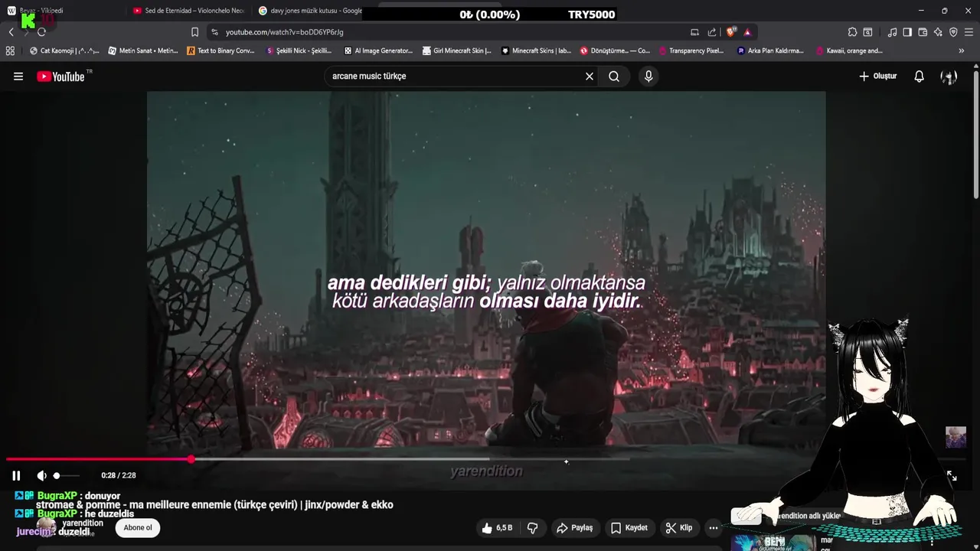Viewport: 980px width, 551px height.
Task: Switch to the Sed de Eternidad tab
Action: [x=188, y=11]
